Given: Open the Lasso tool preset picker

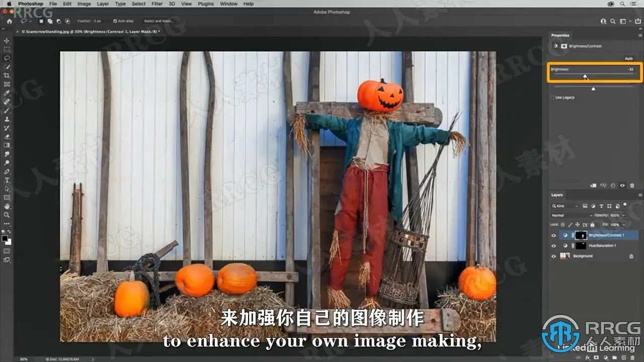Looking at the screenshot, I should (x=27, y=21).
